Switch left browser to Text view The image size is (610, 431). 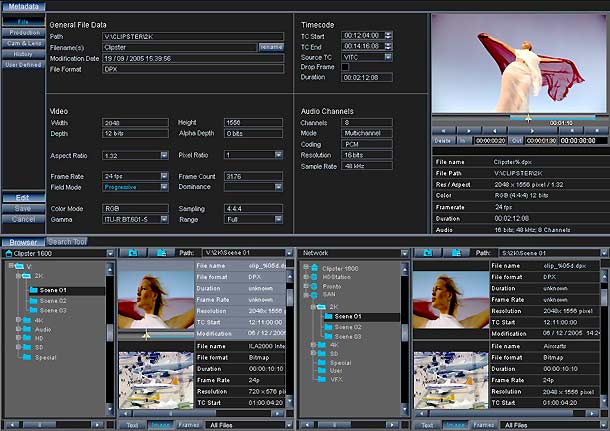(x=132, y=425)
